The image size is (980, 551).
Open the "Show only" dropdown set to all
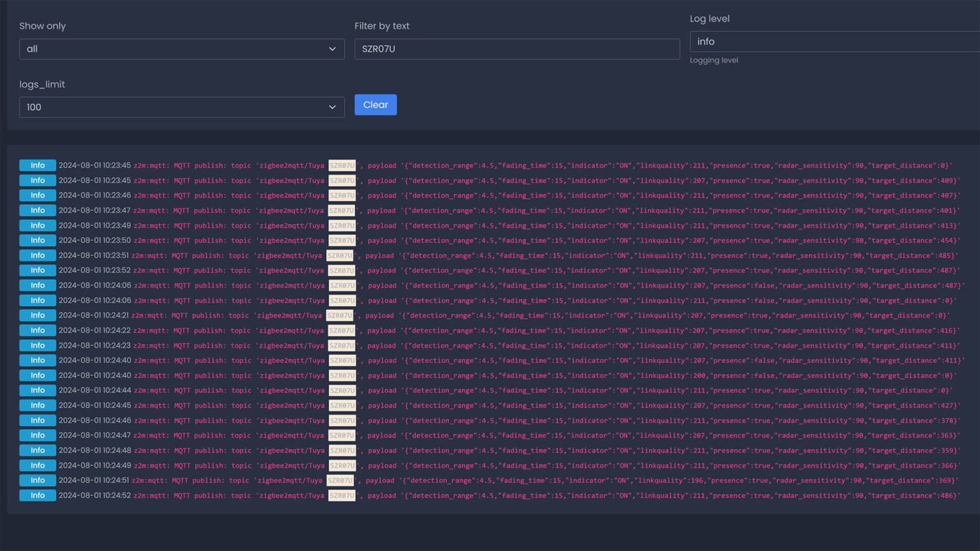181,49
